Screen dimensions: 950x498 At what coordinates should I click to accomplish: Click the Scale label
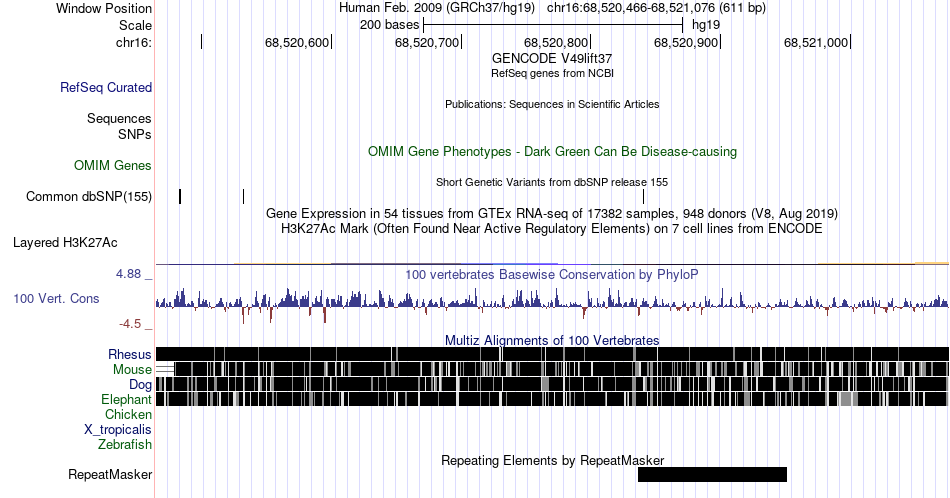coord(136,25)
